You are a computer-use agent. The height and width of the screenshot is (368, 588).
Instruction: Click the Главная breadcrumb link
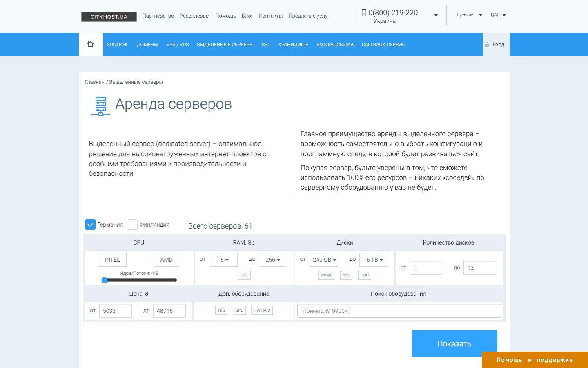[94, 82]
